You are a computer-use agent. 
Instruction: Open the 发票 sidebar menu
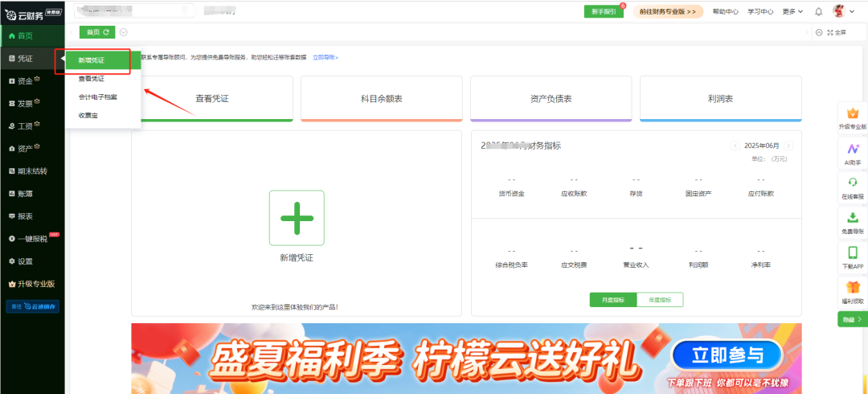point(32,103)
